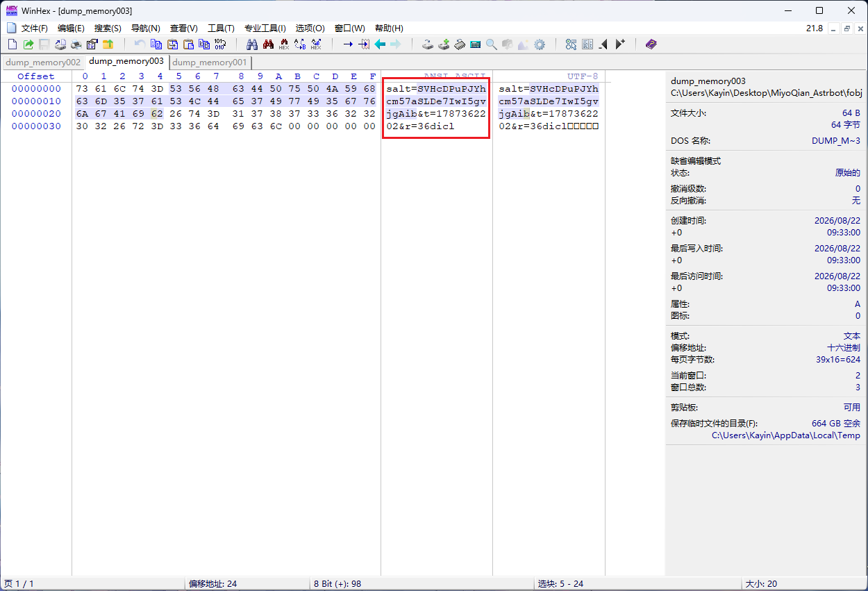This screenshot has width=868, height=591.
Task: Select the dump_memory003 tab
Action: pyautogui.click(x=126, y=61)
